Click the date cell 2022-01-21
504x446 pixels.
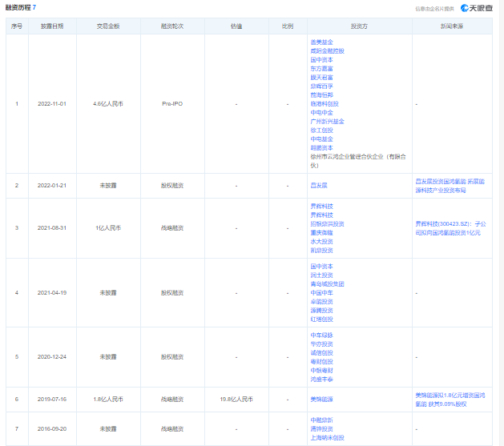[52, 185]
